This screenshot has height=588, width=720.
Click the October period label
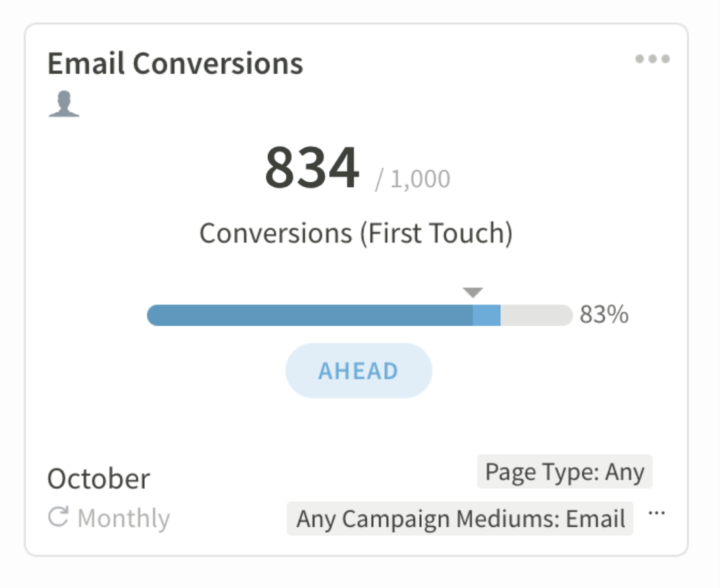[99, 479]
